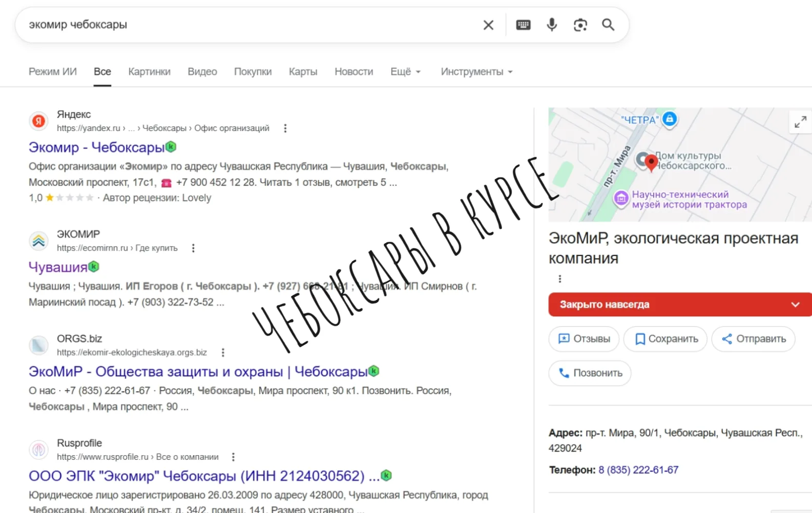Open the 'Инструменты' dropdown
Image resolution: width=812 pixels, height=513 pixels.
[476, 72]
